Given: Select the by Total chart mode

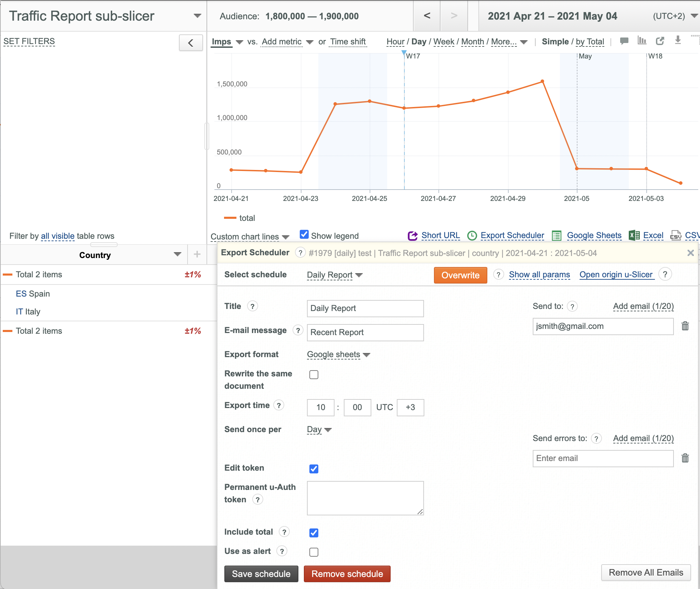Looking at the screenshot, I should click(x=590, y=42).
